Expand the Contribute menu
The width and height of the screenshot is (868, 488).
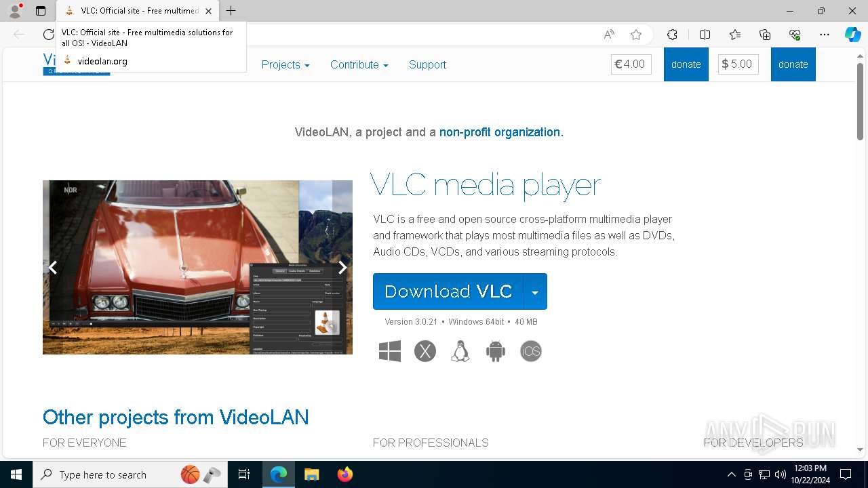(x=359, y=64)
